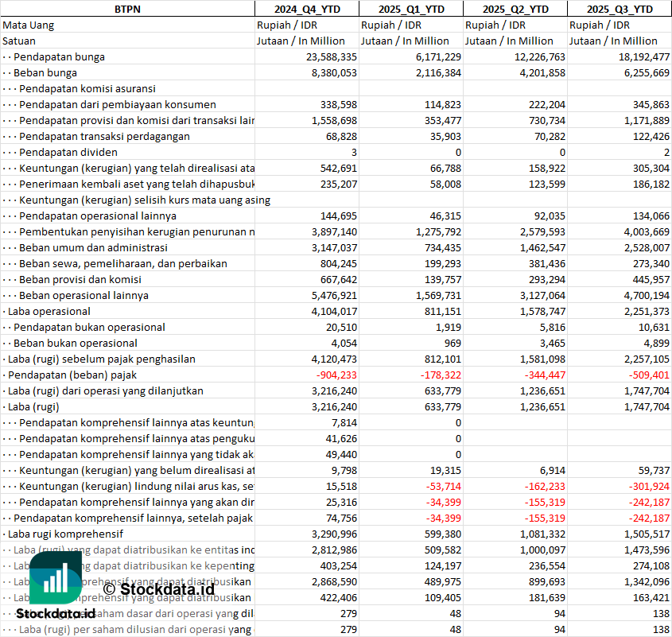Viewport: 672px width, 637px height.
Task: Click setelah pajak value 74,756
Action: [x=342, y=518]
